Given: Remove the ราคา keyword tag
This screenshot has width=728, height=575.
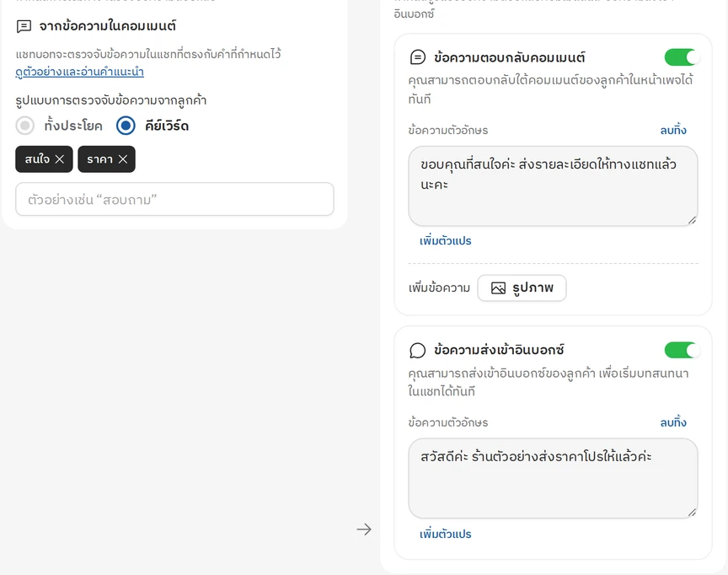Looking at the screenshot, I should click(122, 159).
